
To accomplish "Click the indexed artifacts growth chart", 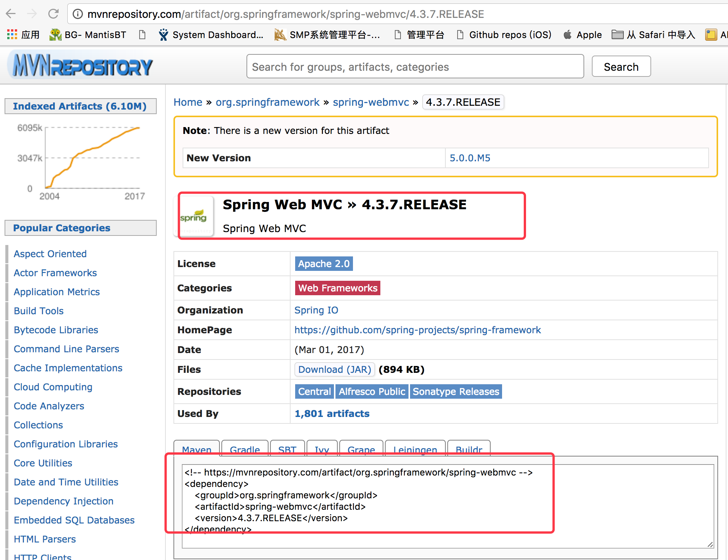I will 81,162.
